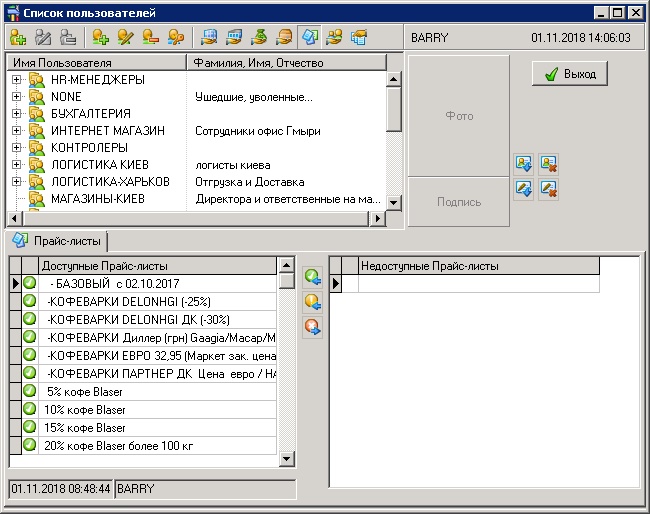This screenshot has width=650, height=514.
Task: Expand the БУХГАЛТЕРИЯ tree node
Action: point(17,114)
